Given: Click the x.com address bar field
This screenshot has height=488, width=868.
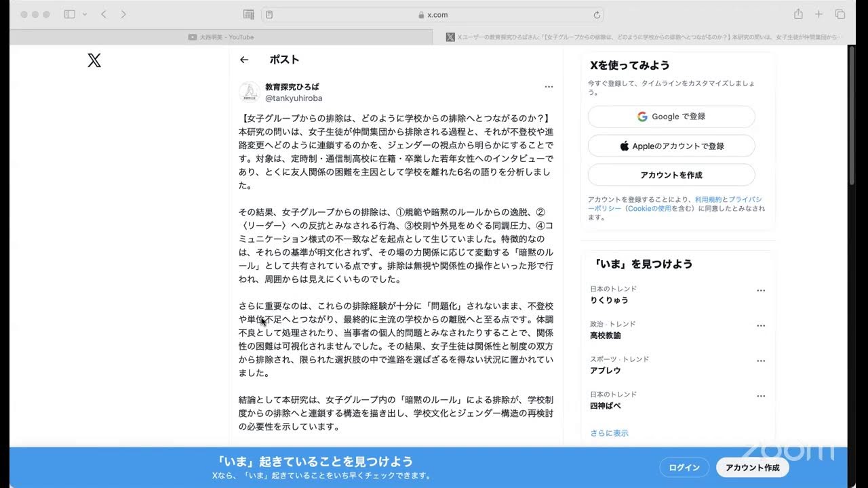Looking at the screenshot, I should [432, 14].
